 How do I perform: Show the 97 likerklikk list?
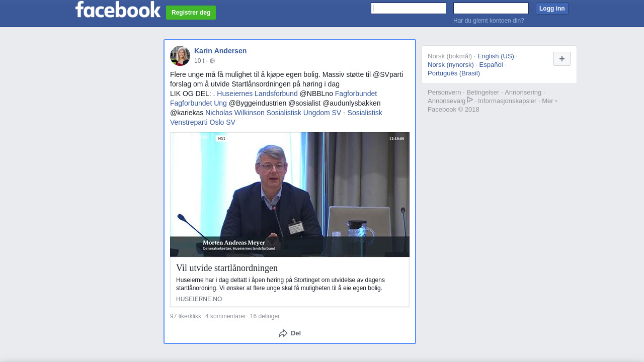coord(185,316)
